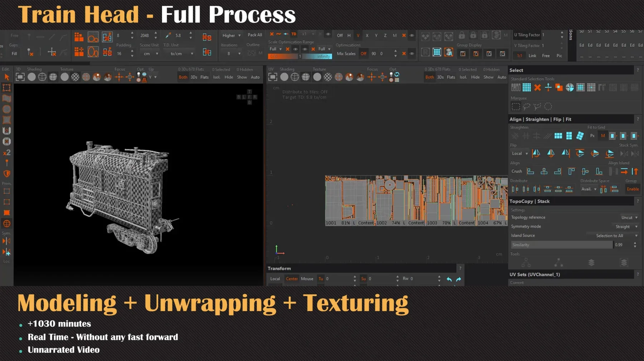Click the Pack All button
Image resolution: width=644 pixels, height=361 pixels.
click(254, 35)
